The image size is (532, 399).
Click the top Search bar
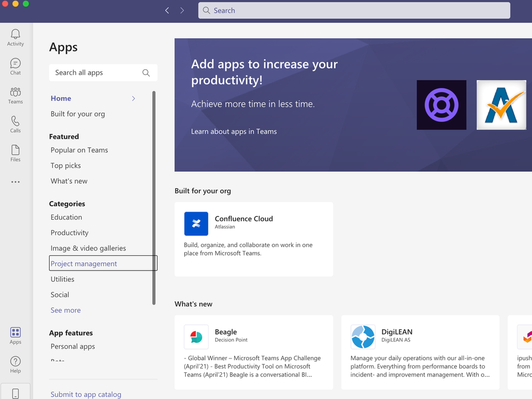pyautogui.click(x=354, y=11)
